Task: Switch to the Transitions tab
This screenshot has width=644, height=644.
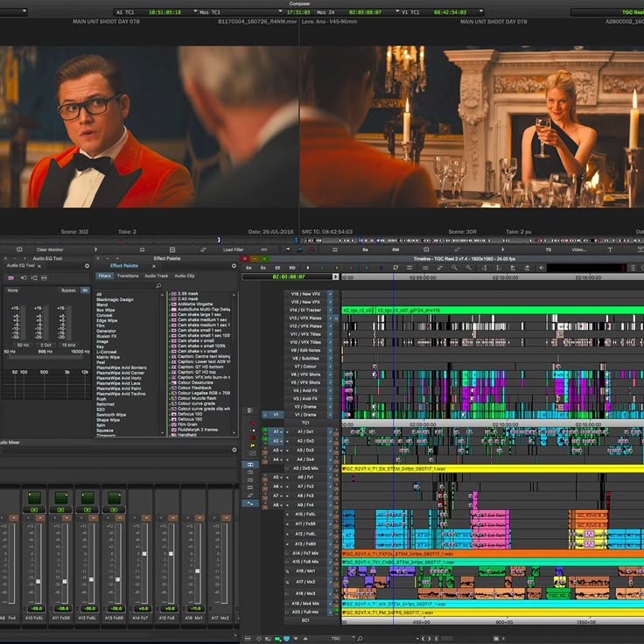Action: pyautogui.click(x=128, y=276)
